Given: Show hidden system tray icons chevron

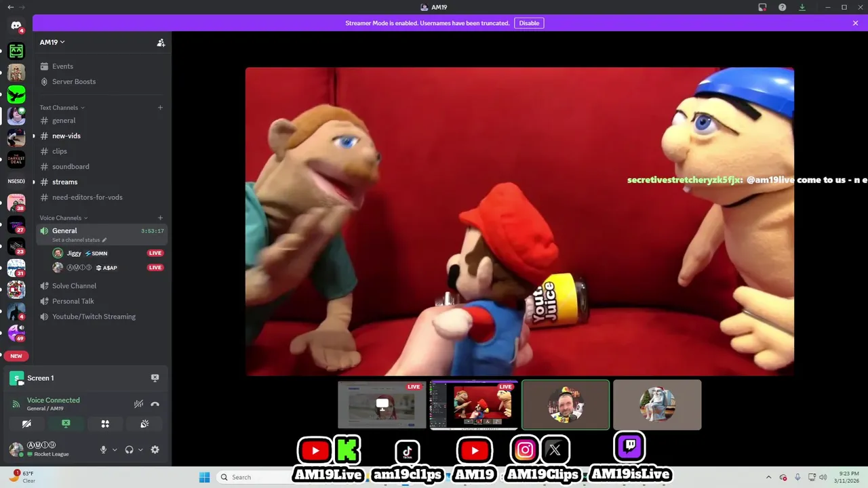Looking at the screenshot, I should [x=768, y=477].
